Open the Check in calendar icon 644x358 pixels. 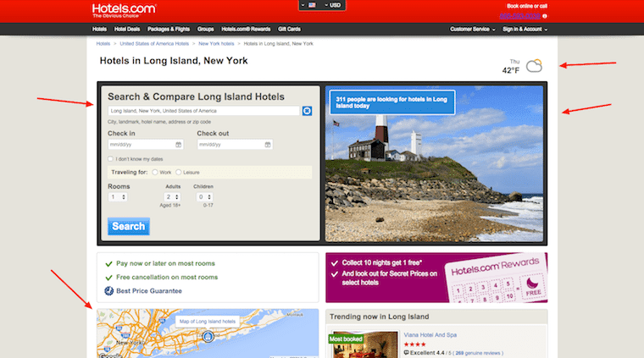[178, 145]
